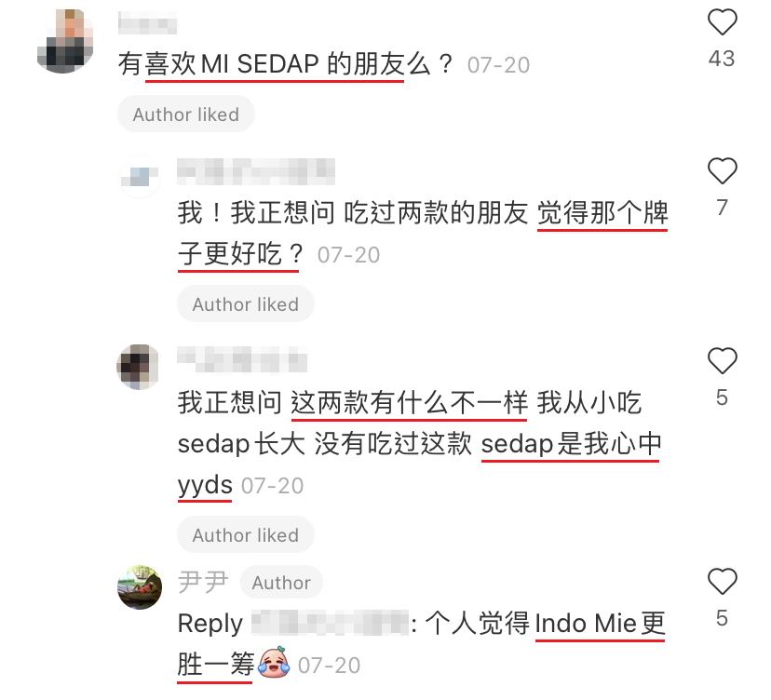Open the avatar of the 觉得那个牌子更好吃 reply
This screenshot has width=771, height=700.
pyautogui.click(x=140, y=176)
